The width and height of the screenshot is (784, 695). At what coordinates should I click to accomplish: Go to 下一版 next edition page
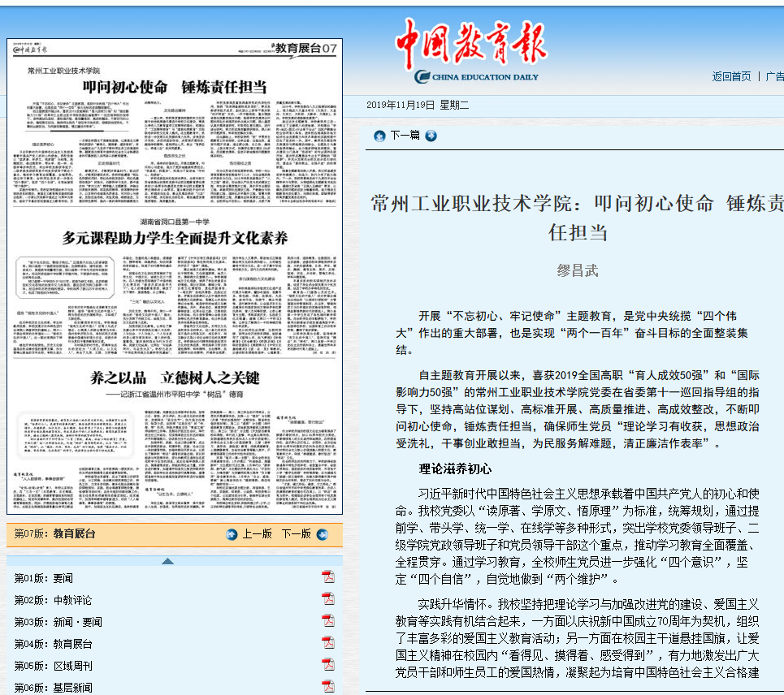[x=296, y=534]
